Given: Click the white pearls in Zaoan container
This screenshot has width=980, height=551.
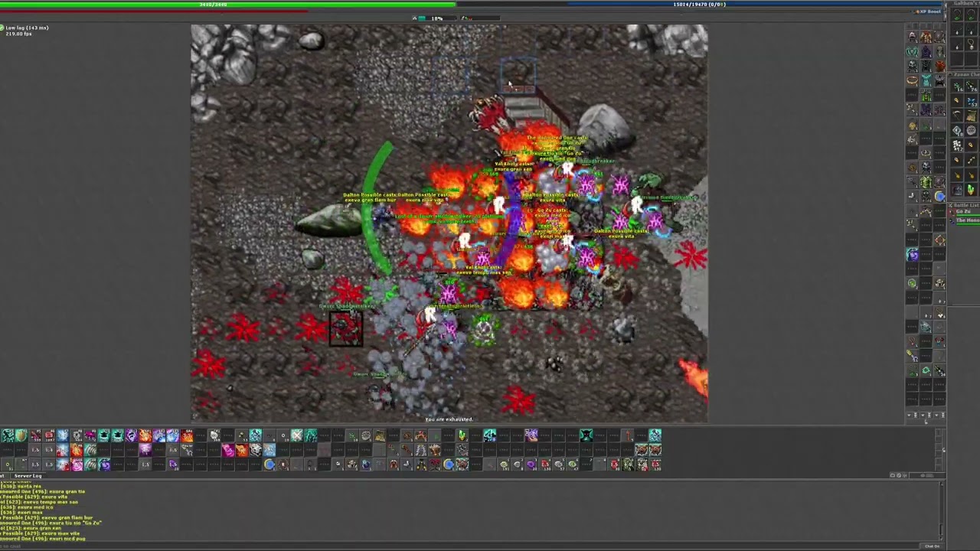Looking at the screenshot, I should [x=957, y=145].
